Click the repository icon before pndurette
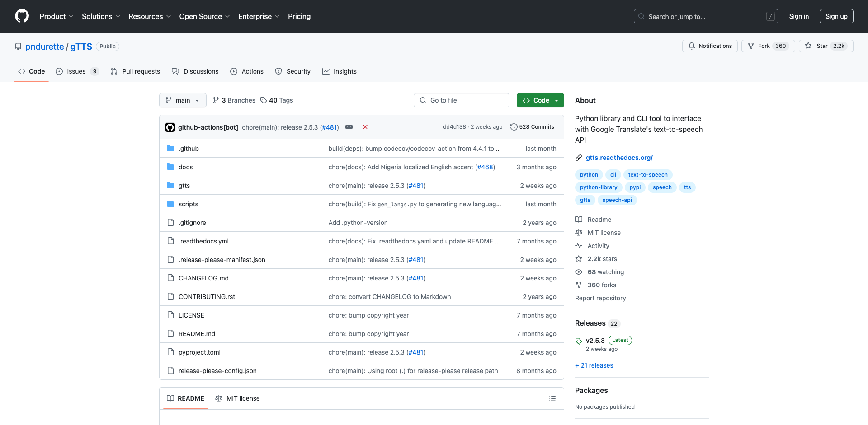The height and width of the screenshot is (425, 868). [x=18, y=47]
